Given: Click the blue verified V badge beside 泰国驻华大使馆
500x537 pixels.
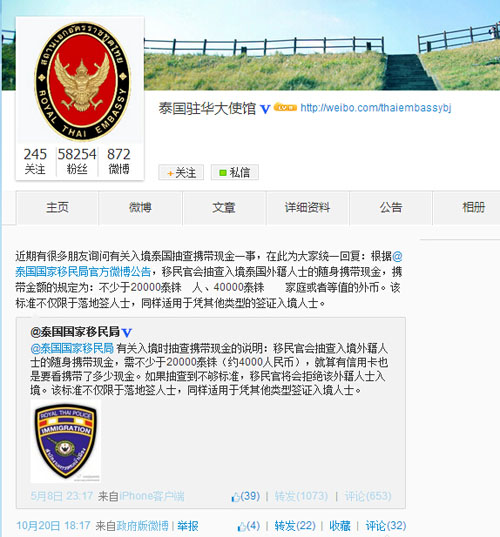Looking at the screenshot, I should [265, 109].
